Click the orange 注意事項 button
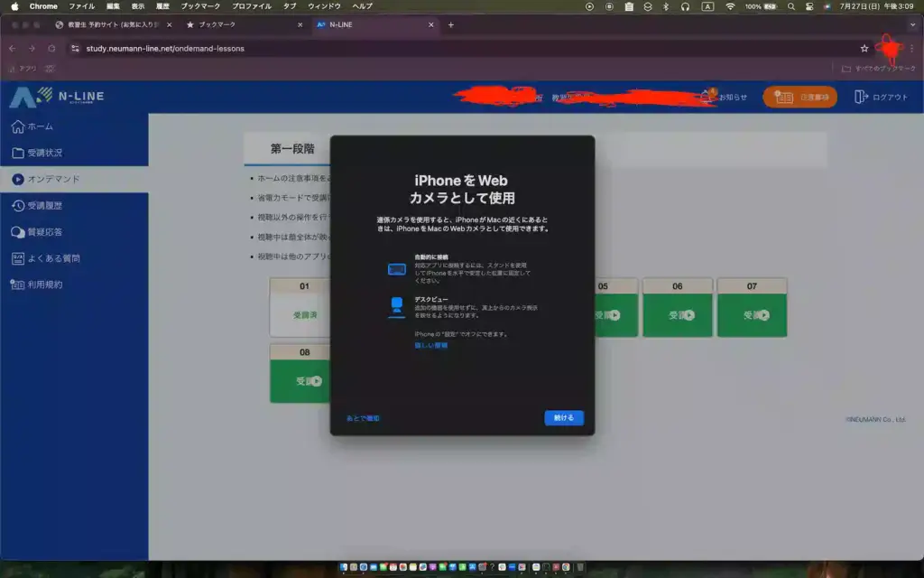 click(799, 97)
